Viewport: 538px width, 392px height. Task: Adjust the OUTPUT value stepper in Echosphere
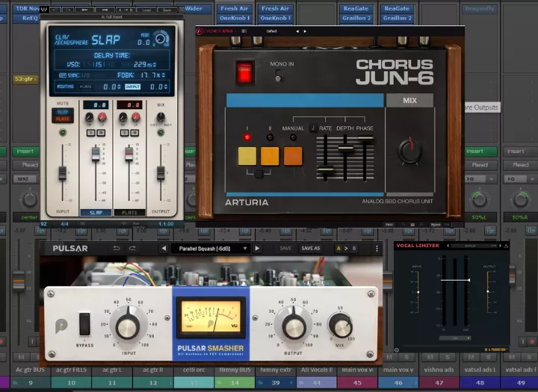click(166, 87)
